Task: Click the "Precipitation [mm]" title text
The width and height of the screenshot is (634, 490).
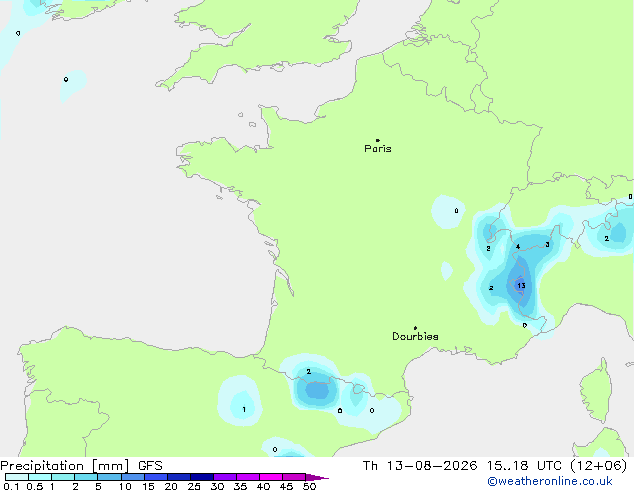Action: click(65, 466)
